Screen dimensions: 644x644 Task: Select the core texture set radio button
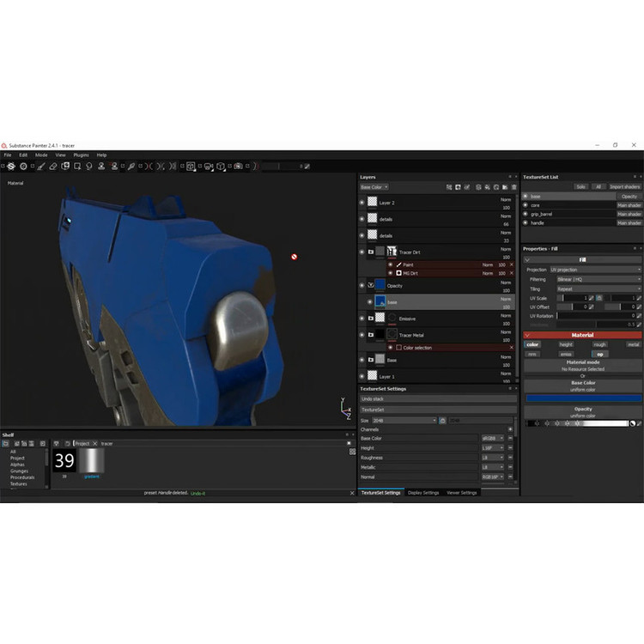click(x=526, y=205)
